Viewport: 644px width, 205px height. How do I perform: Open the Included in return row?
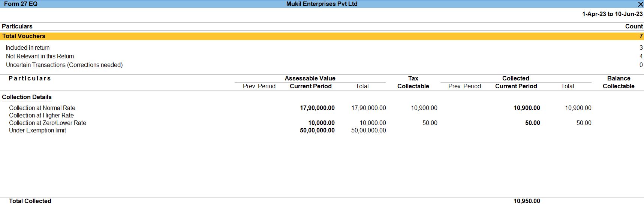(x=322, y=48)
